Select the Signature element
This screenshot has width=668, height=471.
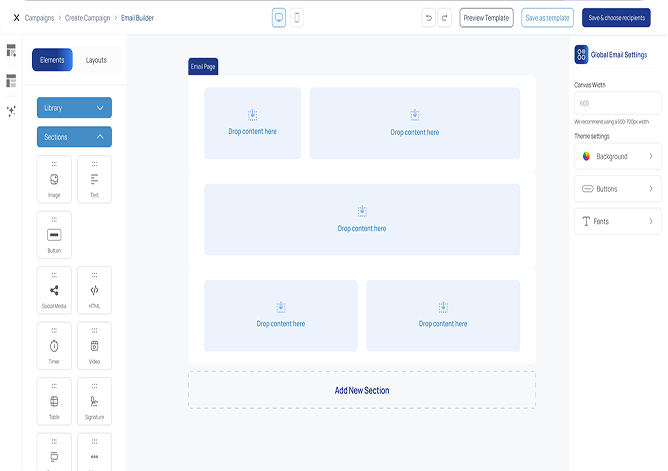[x=95, y=401]
